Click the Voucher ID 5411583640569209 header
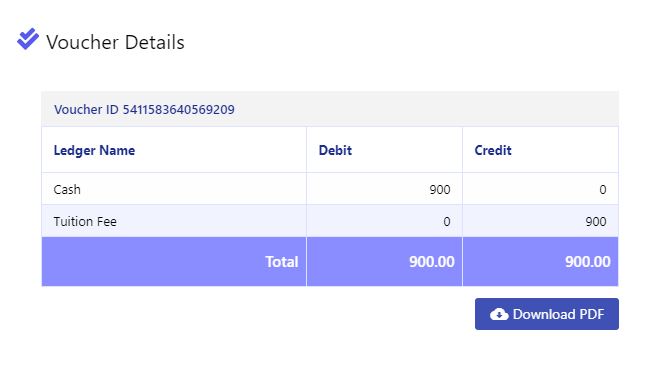Viewport: 648px width, 380px height. pyautogui.click(x=330, y=109)
